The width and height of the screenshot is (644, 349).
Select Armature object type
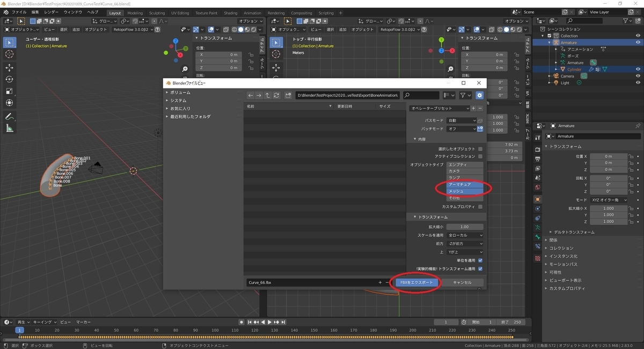coord(465,184)
